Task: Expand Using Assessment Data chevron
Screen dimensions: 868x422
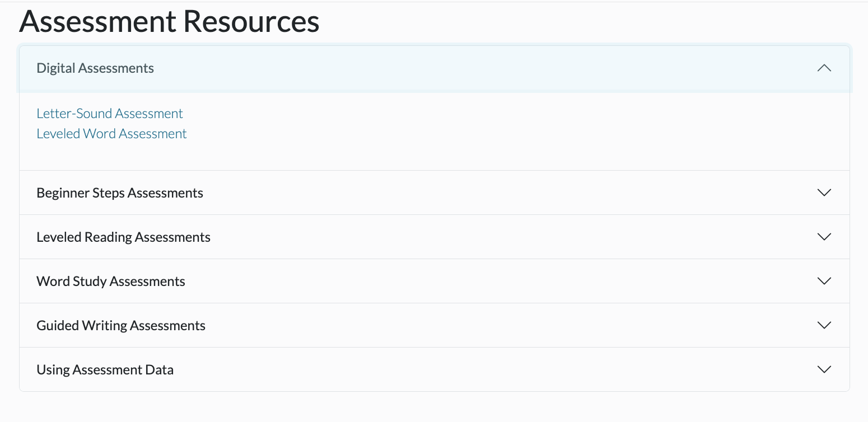Action: tap(824, 369)
